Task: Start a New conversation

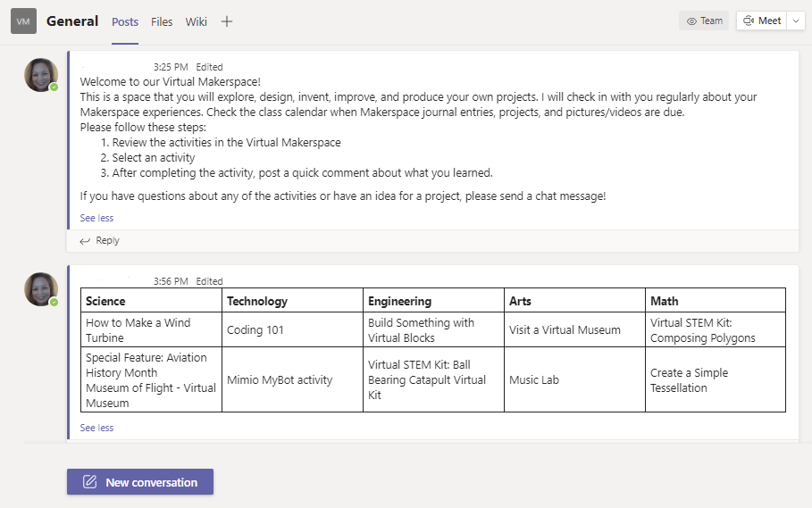Action: point(140,481)
